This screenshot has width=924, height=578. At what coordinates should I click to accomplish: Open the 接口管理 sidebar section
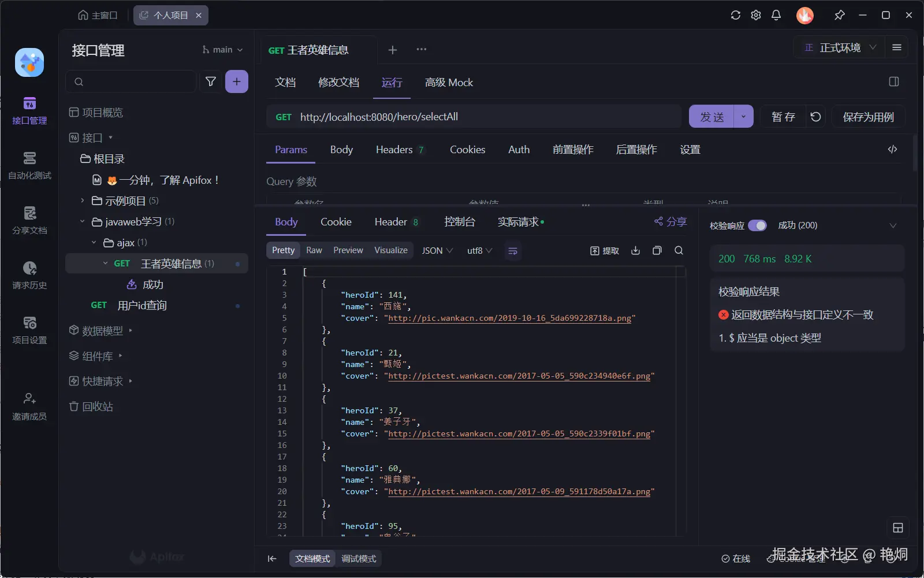[29, 110]
